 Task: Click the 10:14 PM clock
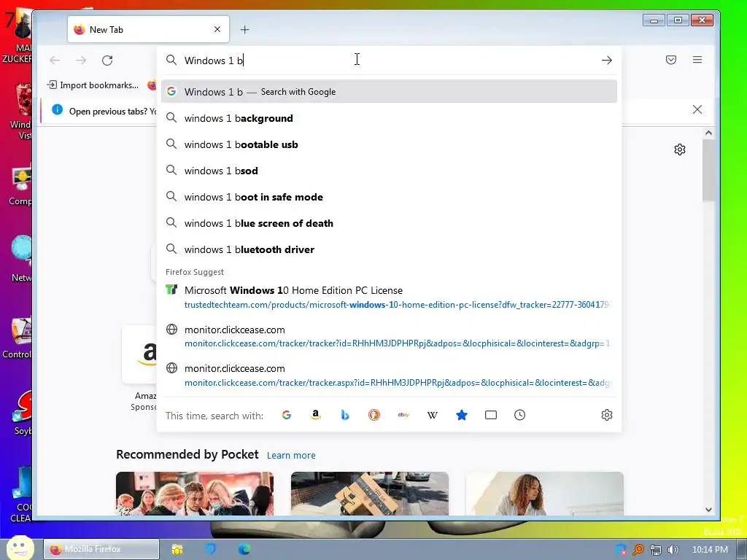[x=710, y=550]
